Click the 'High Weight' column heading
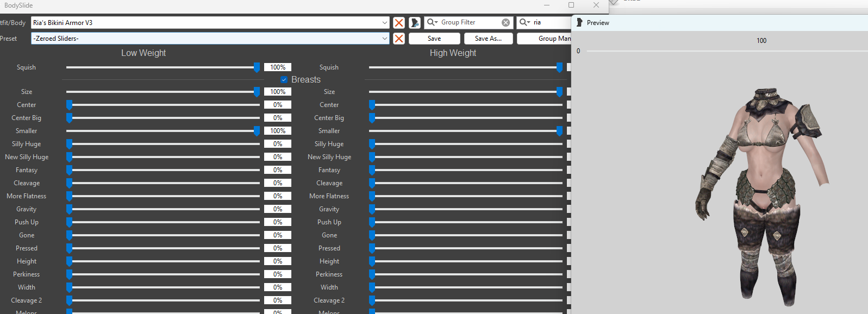 pos(453,53)
